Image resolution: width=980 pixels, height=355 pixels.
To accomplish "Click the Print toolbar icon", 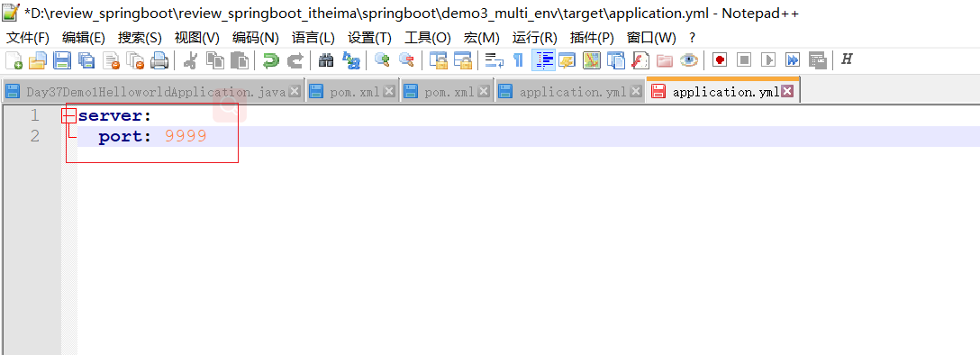I will 159,60.
